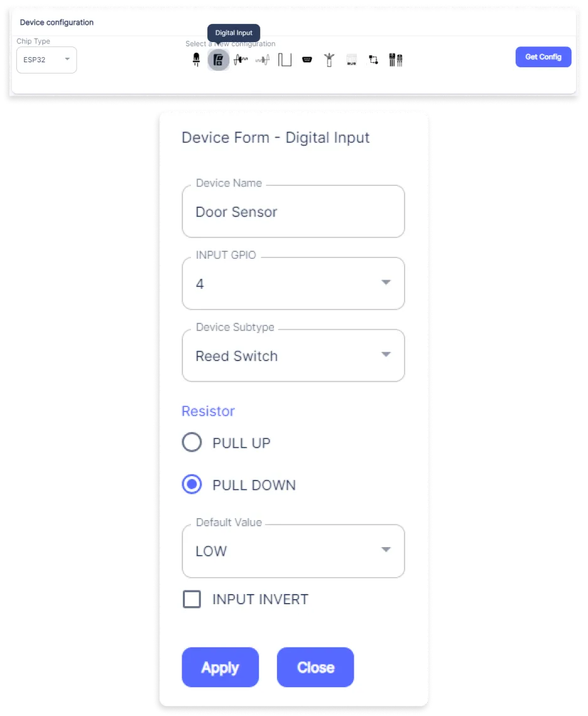Viewport: 588px width, 716px height.
Task: Expand the INPUT GPIO dropdown
Action: click(x=293, y=284)
